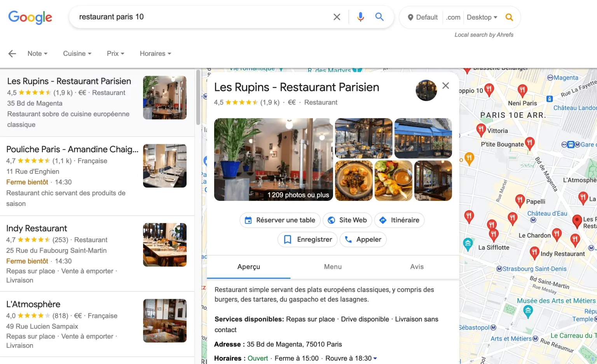Screen dimensions: 597x364
Task: Click the results list scrollbar
Action: (x=198, y=97)
